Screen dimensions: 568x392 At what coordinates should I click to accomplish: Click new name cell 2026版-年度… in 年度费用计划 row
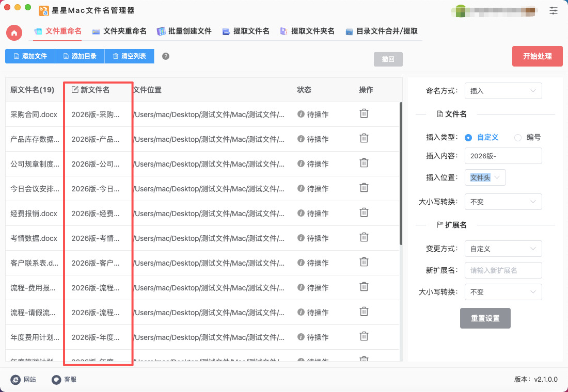click(x=96, y=337)
